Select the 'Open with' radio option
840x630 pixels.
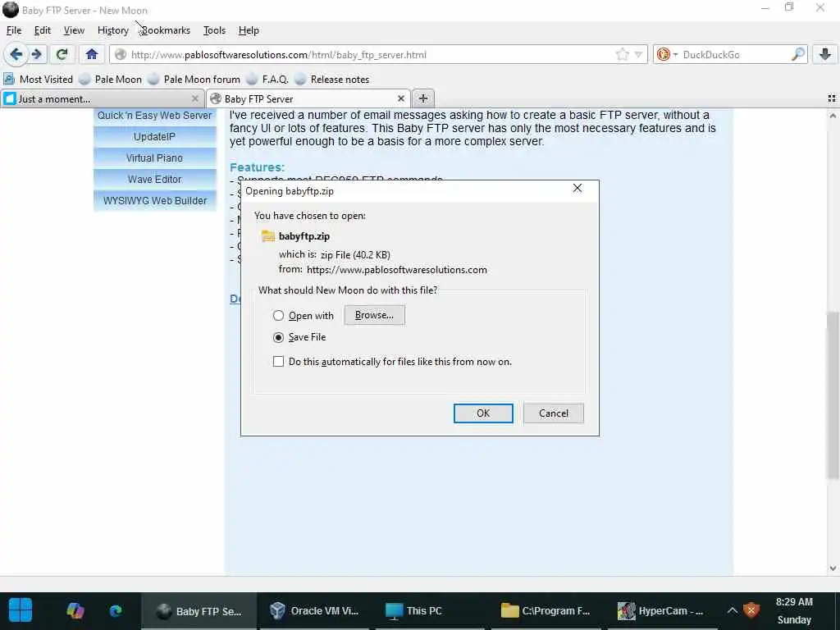click(x=278, y=316)
